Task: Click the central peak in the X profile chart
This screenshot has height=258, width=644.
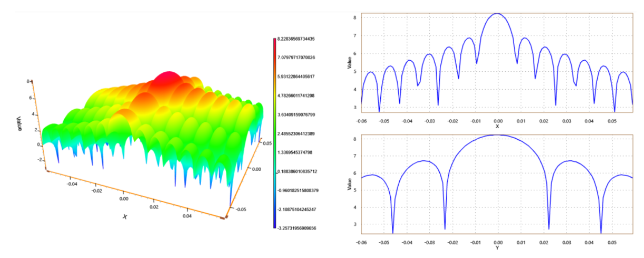Action: 497,14
